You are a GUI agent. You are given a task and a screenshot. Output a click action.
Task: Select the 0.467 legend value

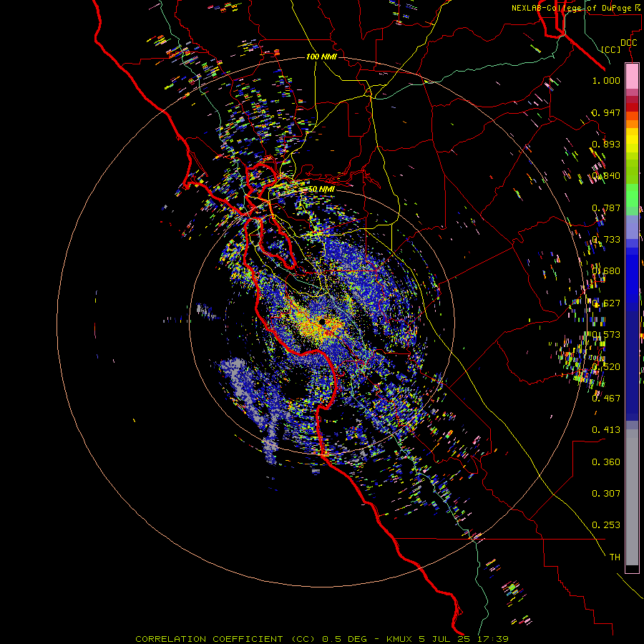pos(606,398)
